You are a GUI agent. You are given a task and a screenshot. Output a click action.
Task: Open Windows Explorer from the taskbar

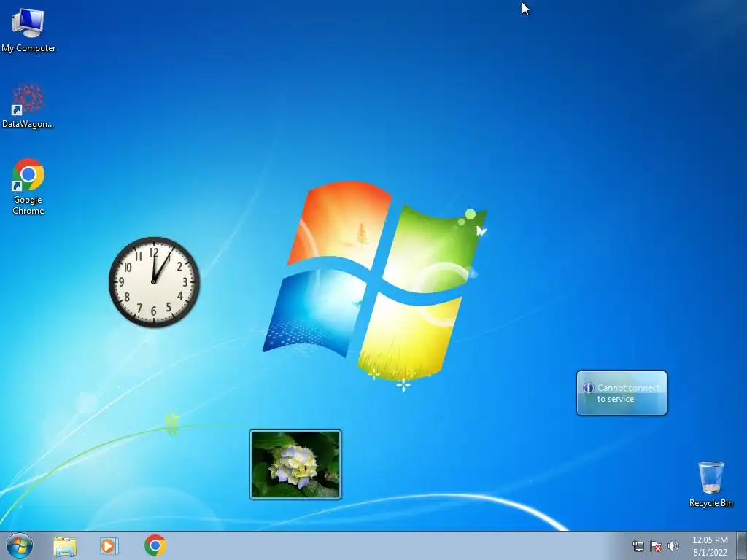pyautogui.click(x=65, y=546)
